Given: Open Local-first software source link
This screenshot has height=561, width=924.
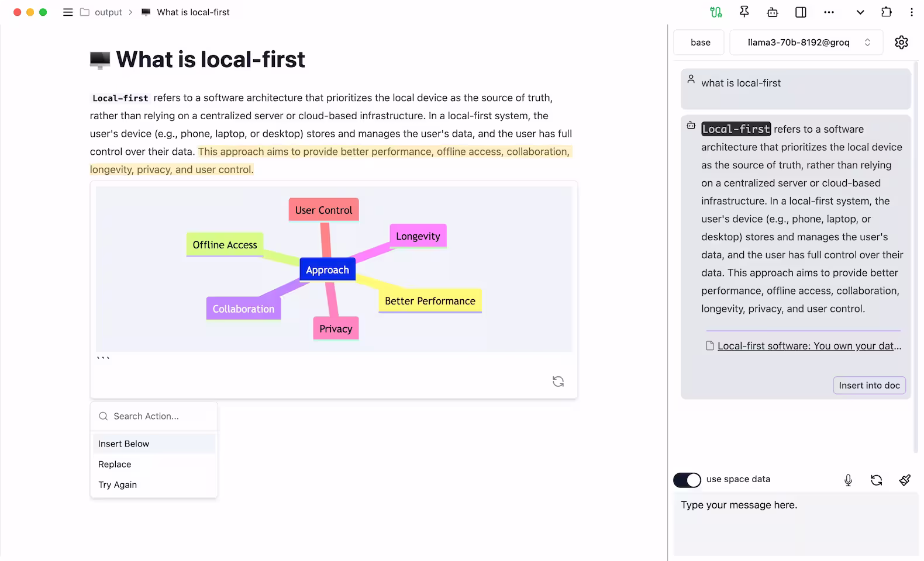Looking at the screenshot, I should coord(809,346).
